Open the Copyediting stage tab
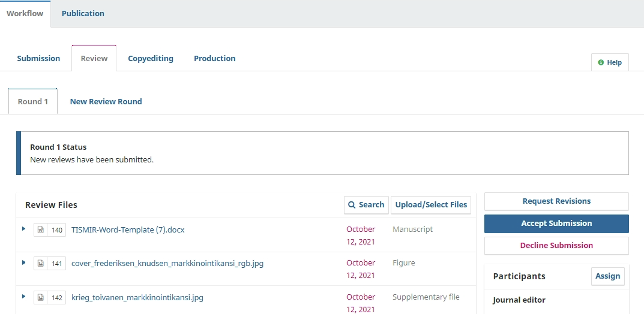Image resolution: width=644 pixels, height=314 pixels. (x=151, y=58)
